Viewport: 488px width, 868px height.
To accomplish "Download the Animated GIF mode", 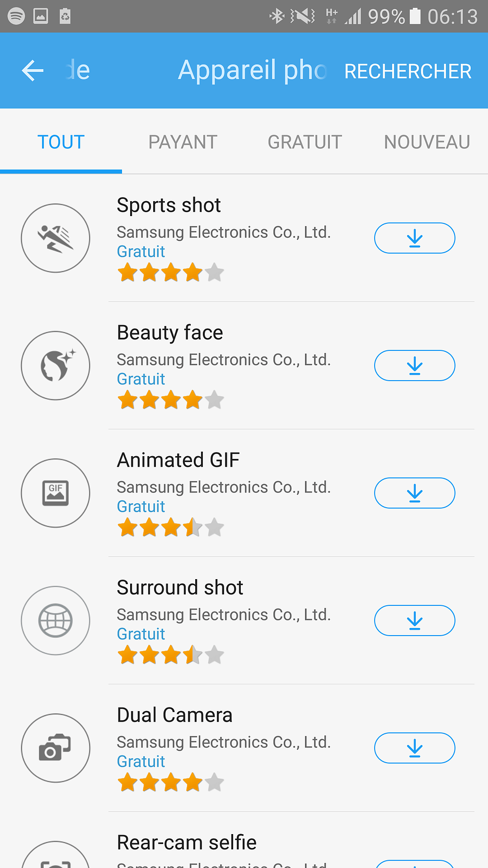I will (414, 493).
